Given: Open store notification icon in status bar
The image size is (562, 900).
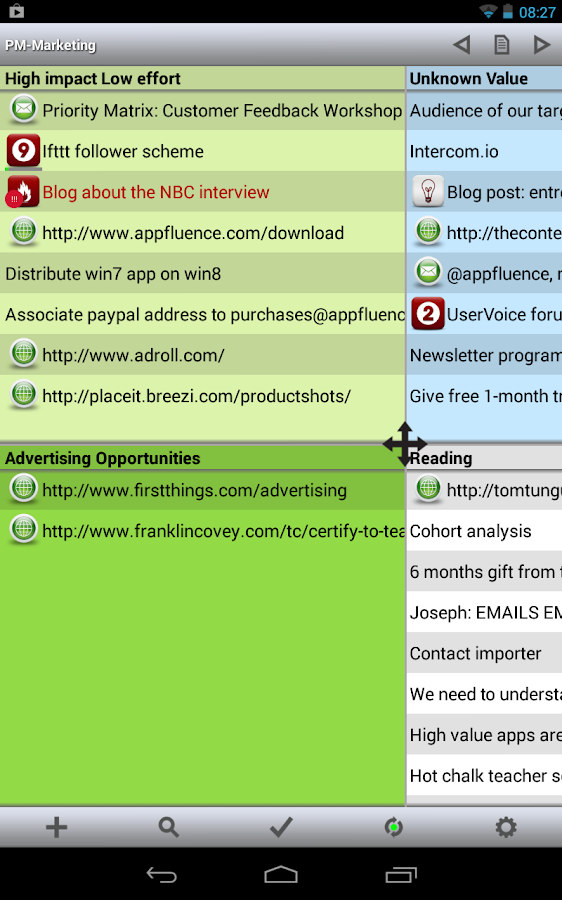Looking at the screenshot, I should tap(16, 11).
